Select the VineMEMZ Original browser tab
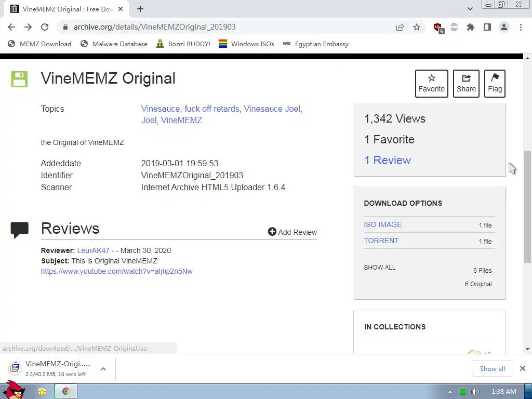This screenshot has height=399, width=532. pyautogui.click(x=66, y=9)
